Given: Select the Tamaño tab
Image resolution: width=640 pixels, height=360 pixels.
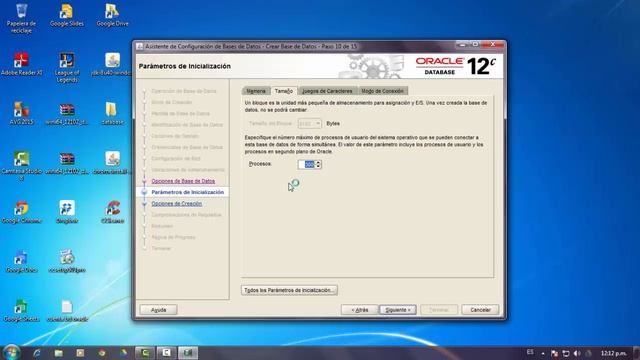Looking at the screenshot, I should click(x=284, y=91).
